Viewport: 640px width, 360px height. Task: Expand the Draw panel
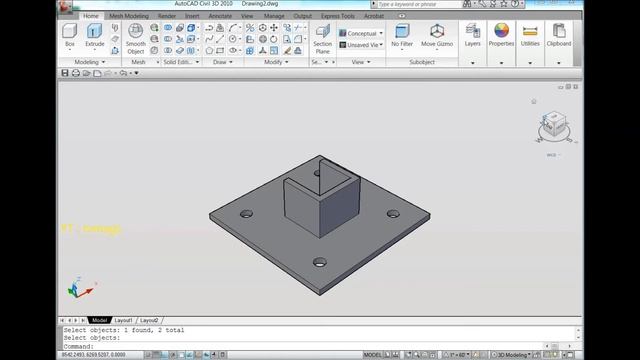[x=223, y=62]
